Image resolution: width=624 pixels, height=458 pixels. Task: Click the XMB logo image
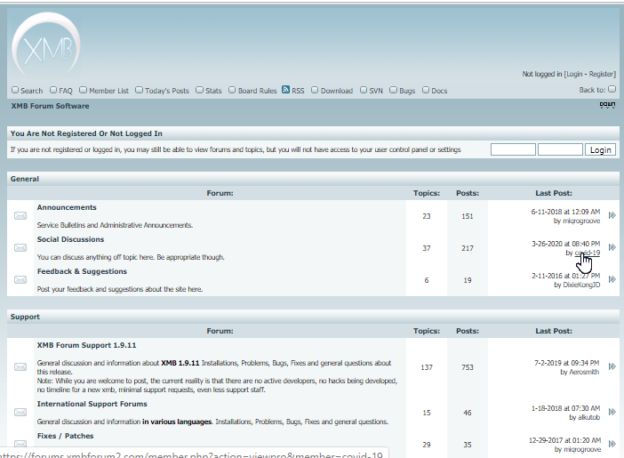click(x=46, y=44)
